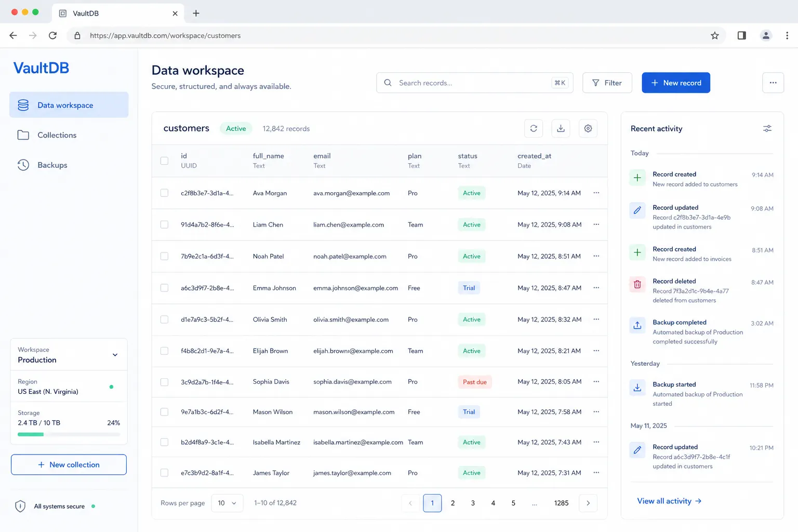The image size is (798, 532).
Task: Open Backups in the sidebar
Action: coord(69,165)
